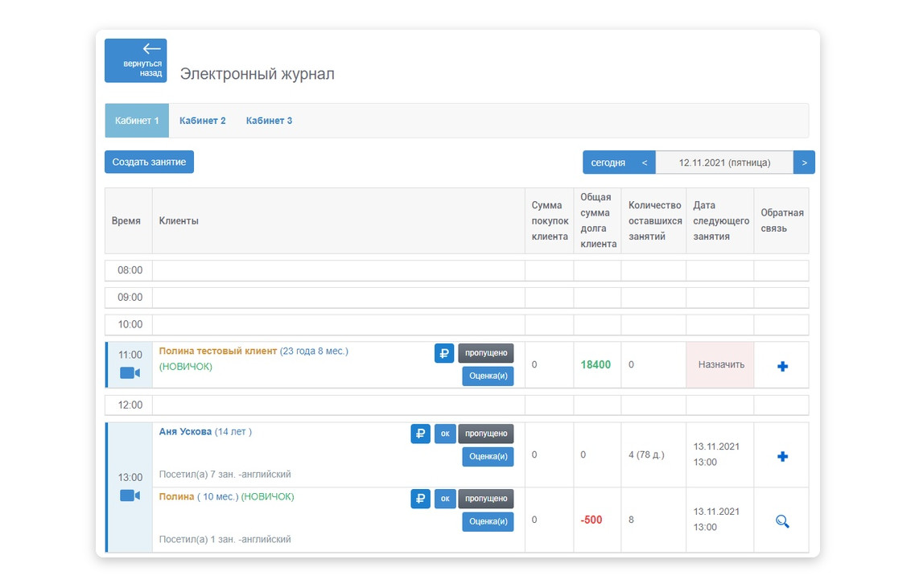
Task: Mark Аня Ускова attendance as ок
Action: pos(445,434)
